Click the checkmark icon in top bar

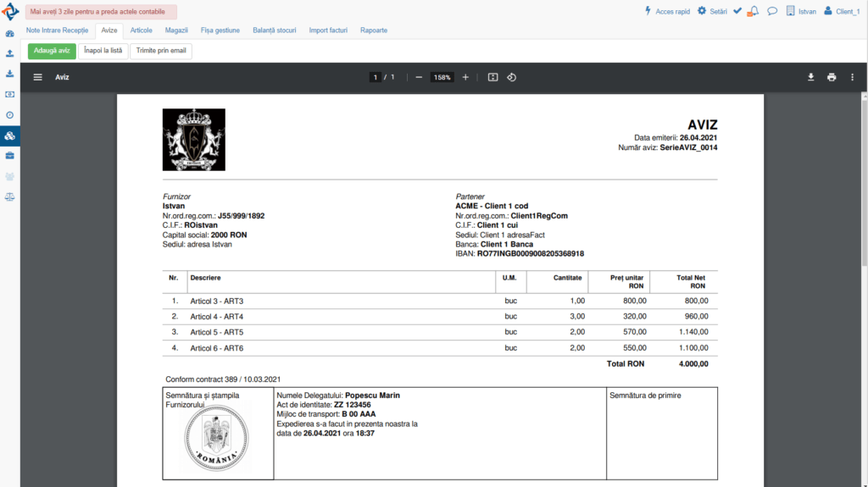737,10
